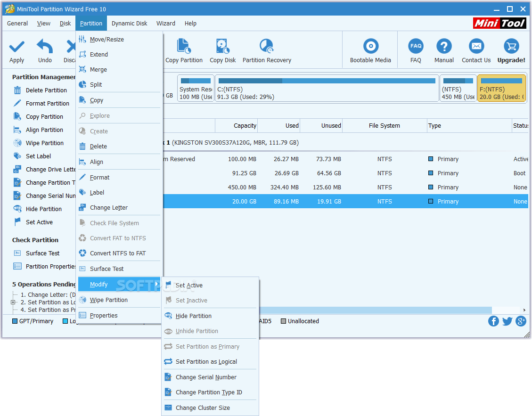Open the General menu
532x416 pixels.
(x=17, y=24)
